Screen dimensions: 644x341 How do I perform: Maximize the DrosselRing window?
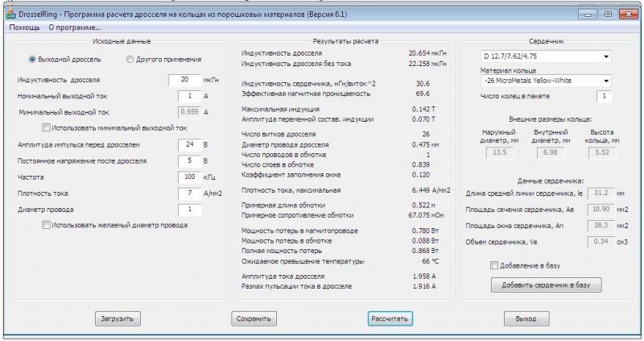tap(608, 14)
